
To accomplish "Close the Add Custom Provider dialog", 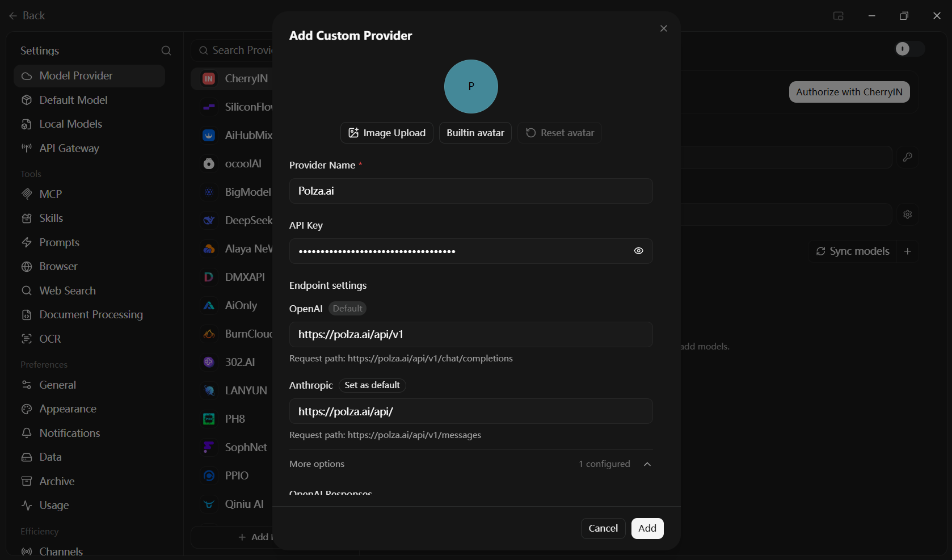I will [x=663, y=28].
